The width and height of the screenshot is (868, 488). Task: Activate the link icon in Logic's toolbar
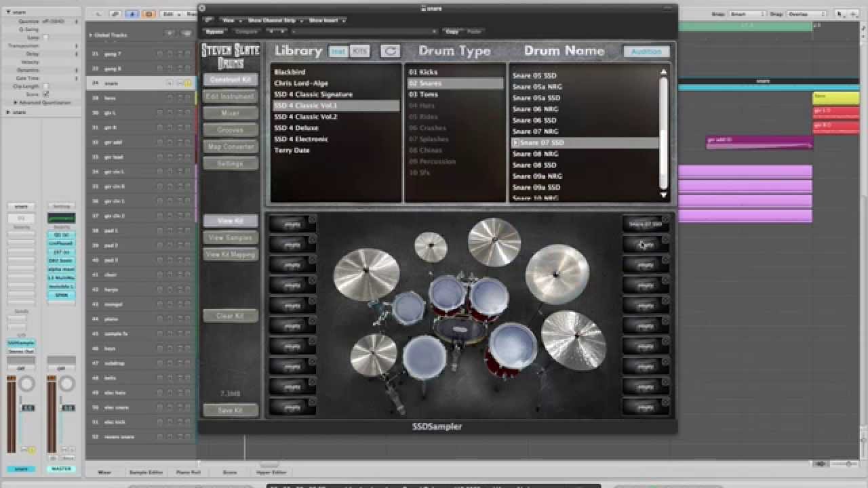pyautogui.click(x=116, y=14)
